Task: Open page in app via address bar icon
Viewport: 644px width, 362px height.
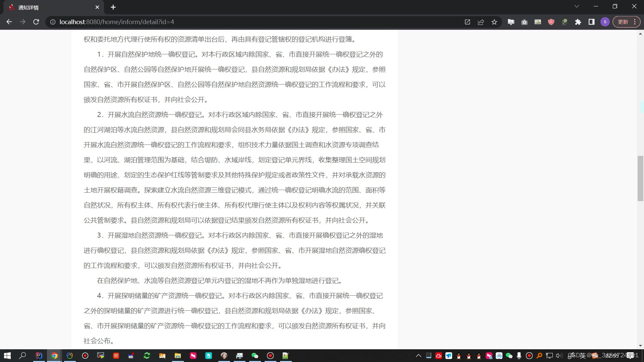Action: [x=467, y=22]
